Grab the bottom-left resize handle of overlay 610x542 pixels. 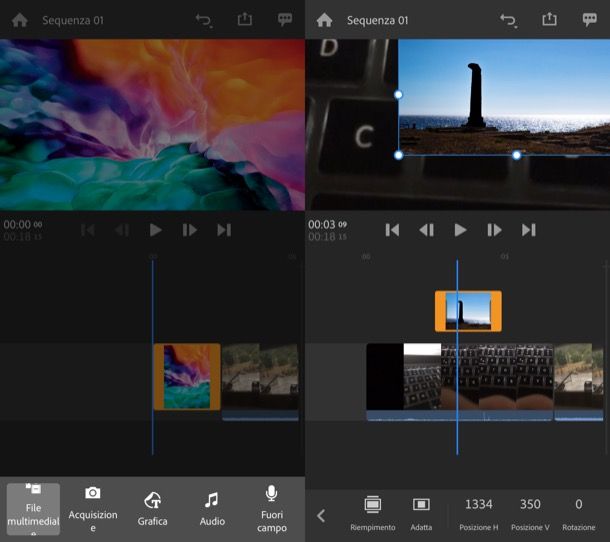398,155
